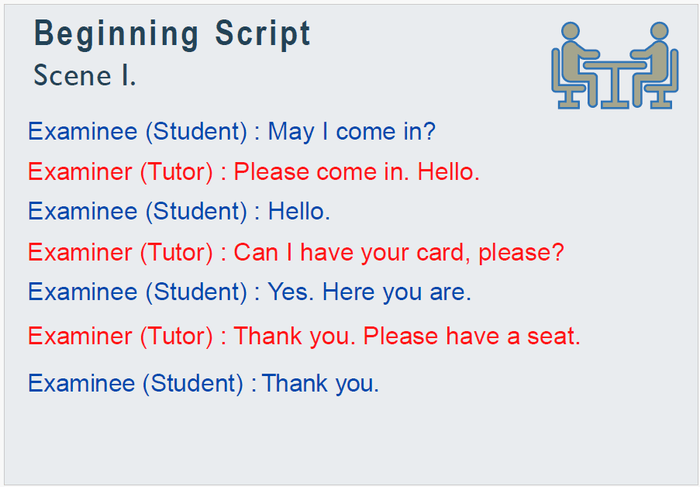700x487 pixels.
Task: Click "Examiner (Tutor)" label before "Please have a seat"
Action: pos(120,336)
